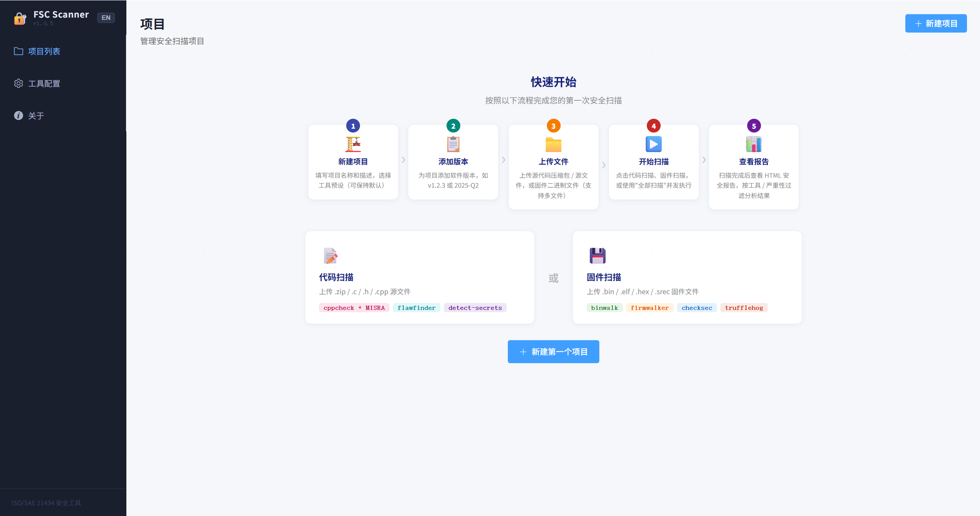Click the flawfinder tag
This screenshot has height=516, width=980.
(417, 308)
